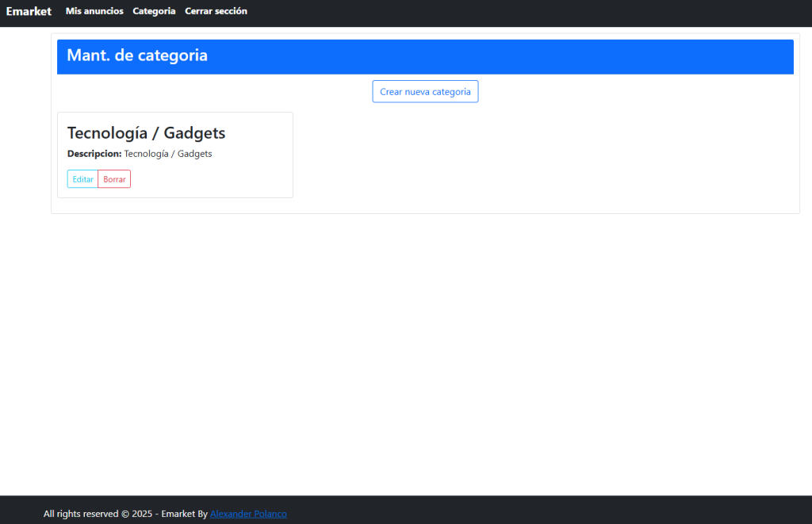Screen dimensions: 812x524
Task: Click the description value text Tecnología / Gadgets
Action: (x=168, y=154)
